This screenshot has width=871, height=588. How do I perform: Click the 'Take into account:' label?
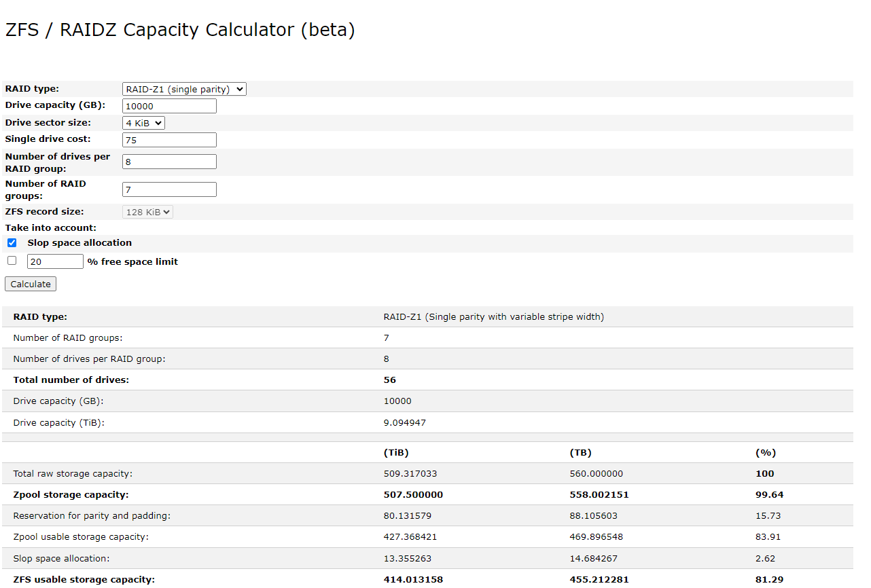tap(51, 227)
